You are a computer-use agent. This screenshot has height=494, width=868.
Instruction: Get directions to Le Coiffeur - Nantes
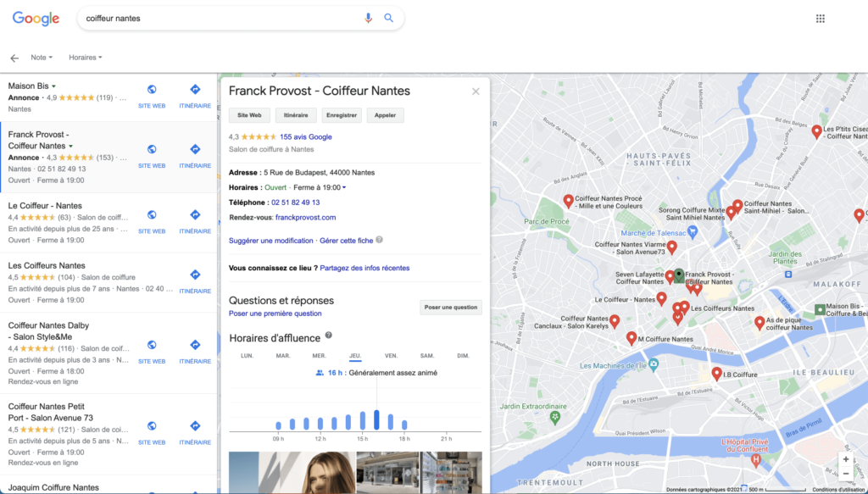[195, 214]
